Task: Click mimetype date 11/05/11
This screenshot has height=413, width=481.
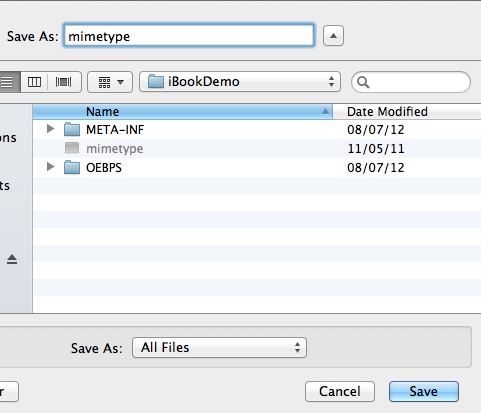Action: click(376, 149)
